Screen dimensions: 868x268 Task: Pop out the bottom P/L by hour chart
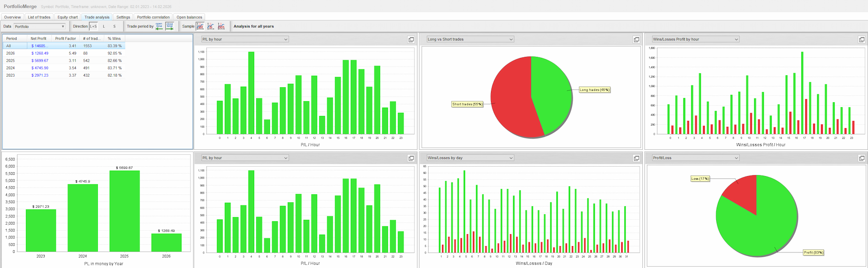411,158
